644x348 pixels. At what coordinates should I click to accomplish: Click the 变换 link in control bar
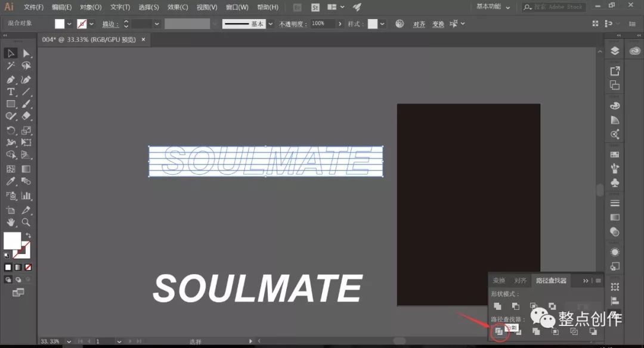438,24
